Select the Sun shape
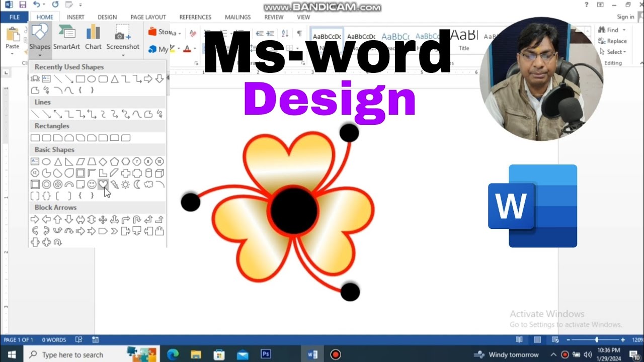This screenshot has height=362, width=644. point(125,185)
